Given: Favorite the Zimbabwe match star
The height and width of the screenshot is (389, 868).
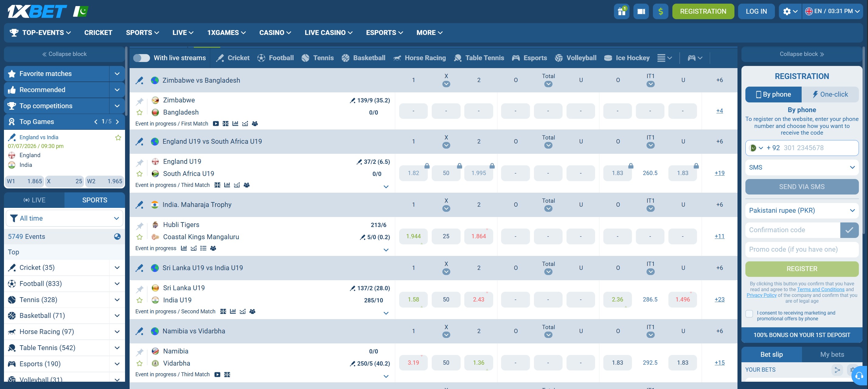Looking at the screenshot, I should [140, 113].
